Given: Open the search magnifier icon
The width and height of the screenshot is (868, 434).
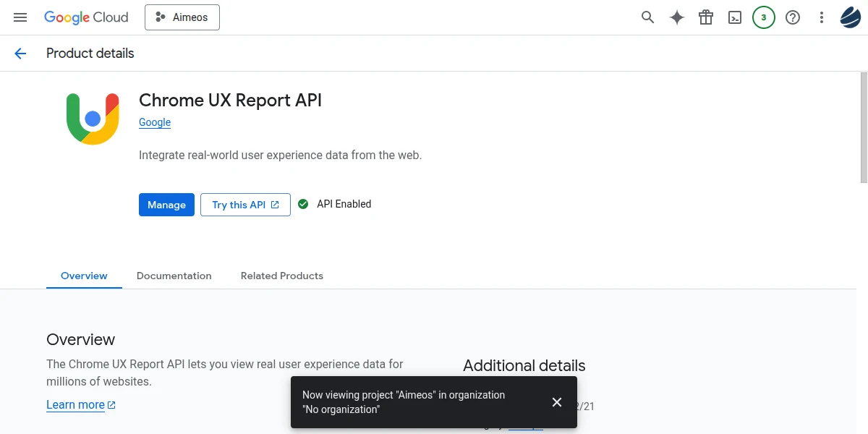Looking at the screenshot, I should [x=647, y=17].
